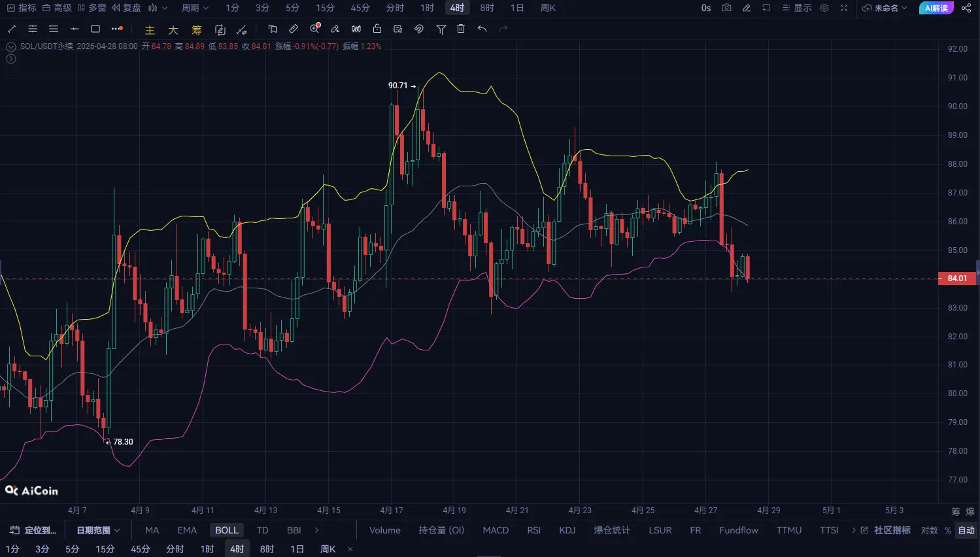Close the bottom timeframe bar
980x557 pixels.
(350, 549)
